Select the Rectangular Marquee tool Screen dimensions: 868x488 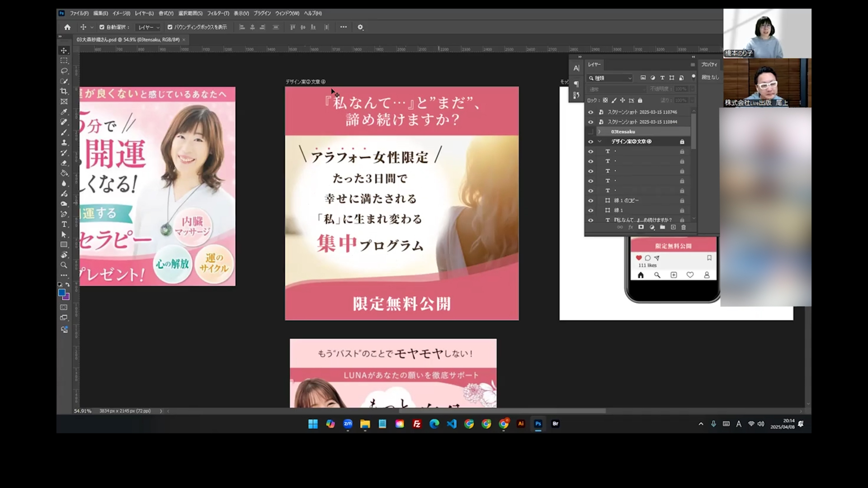click(x=64, y=61)
